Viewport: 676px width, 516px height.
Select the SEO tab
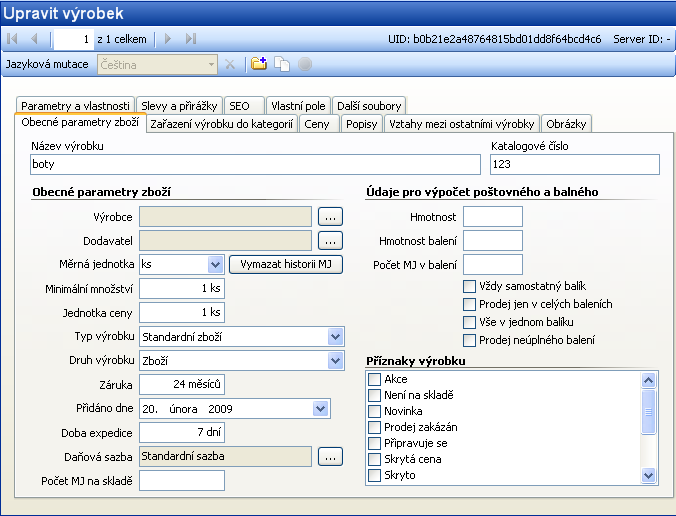click(244, 106)
